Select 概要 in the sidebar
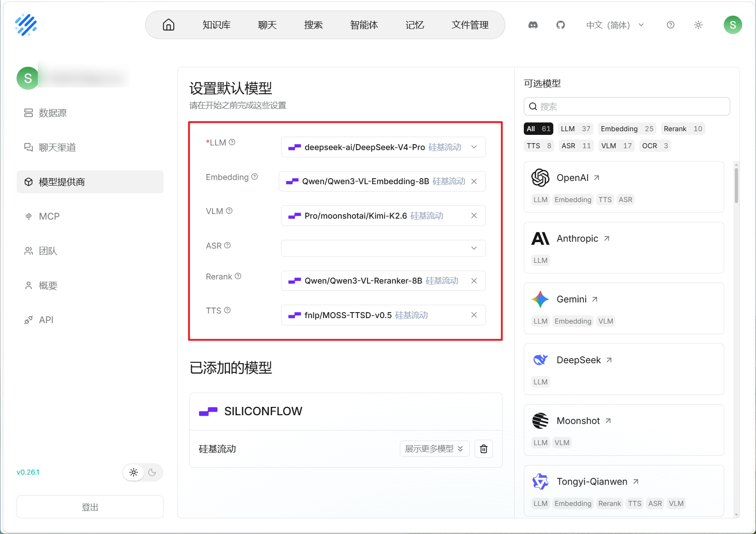 pos(90,285)
